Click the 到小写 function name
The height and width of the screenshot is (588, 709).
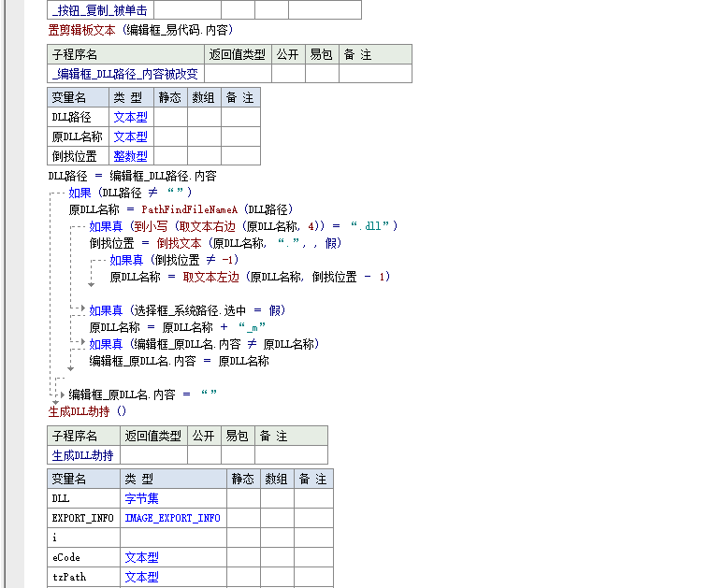click(151, 226)
